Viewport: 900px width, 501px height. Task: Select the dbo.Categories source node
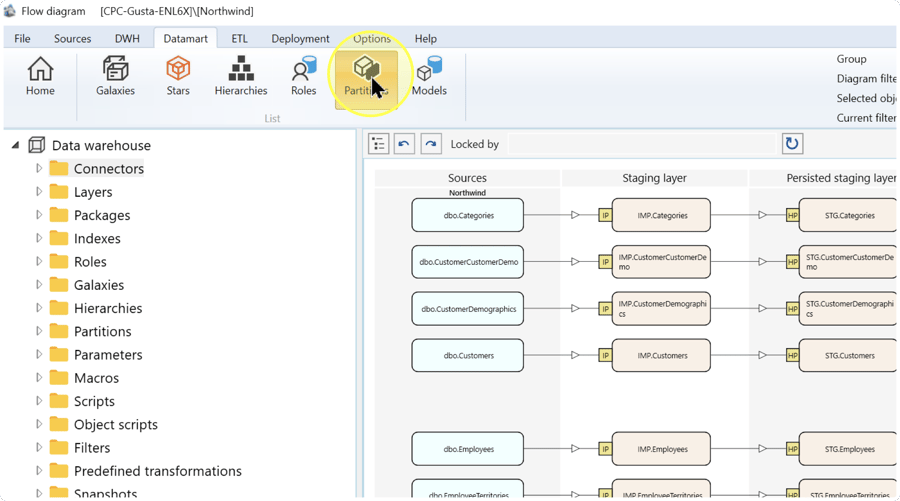click(x=468, y=215)
